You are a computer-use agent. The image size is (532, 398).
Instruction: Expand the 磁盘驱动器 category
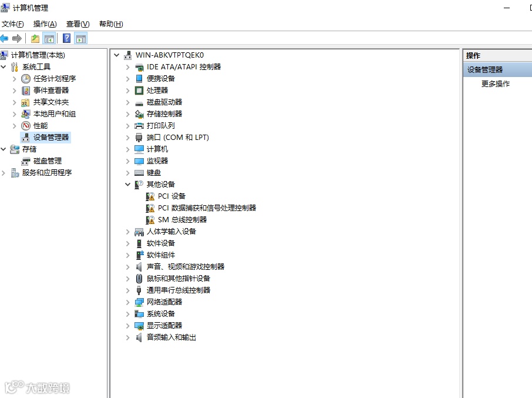[x=128, y=102]
